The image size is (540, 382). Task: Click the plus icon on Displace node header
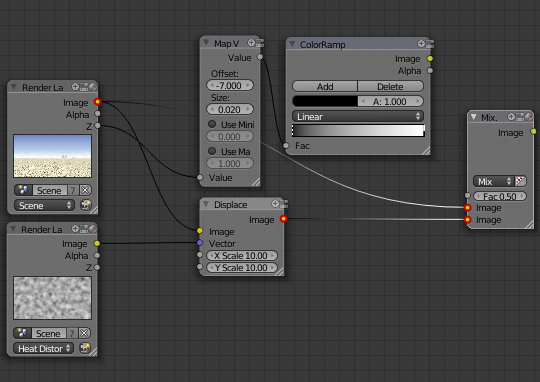click(x=275, y=204)
